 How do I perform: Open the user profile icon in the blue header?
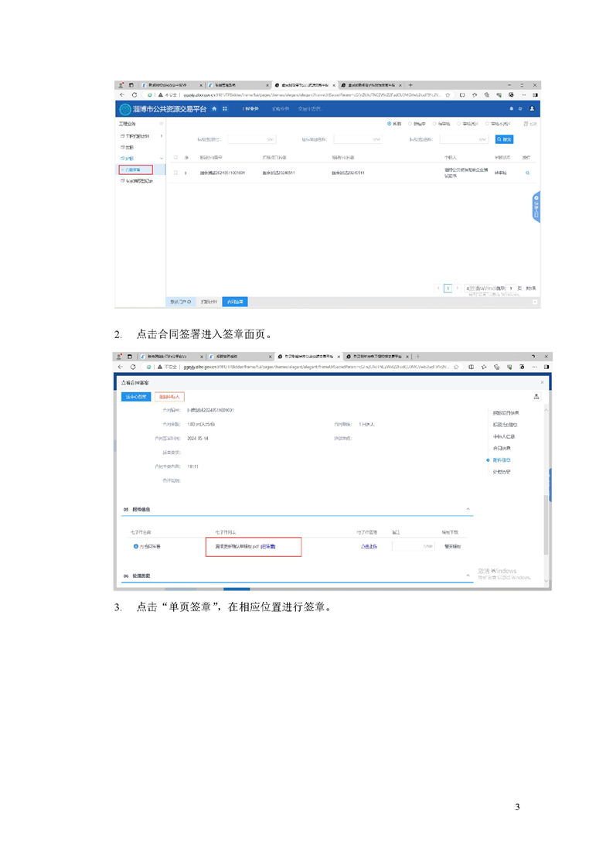point(531,109)
